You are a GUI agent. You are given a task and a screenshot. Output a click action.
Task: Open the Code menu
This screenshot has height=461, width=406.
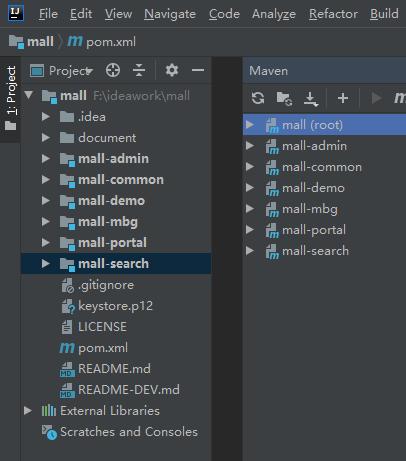pyautogui.click(x=224, y=14)
